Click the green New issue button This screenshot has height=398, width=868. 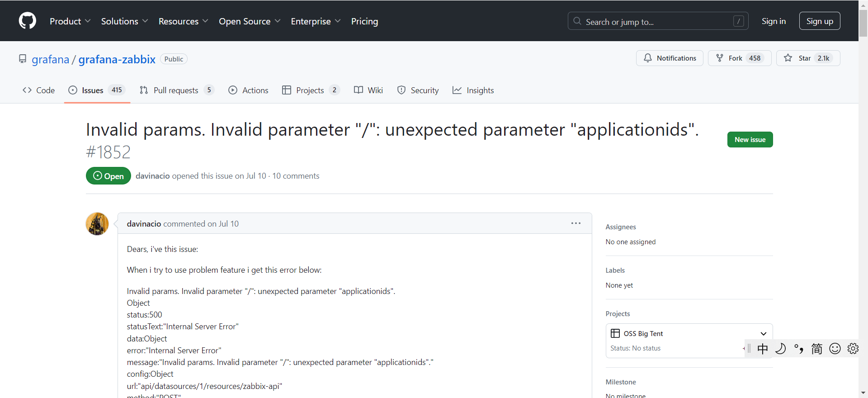[750, 140]
